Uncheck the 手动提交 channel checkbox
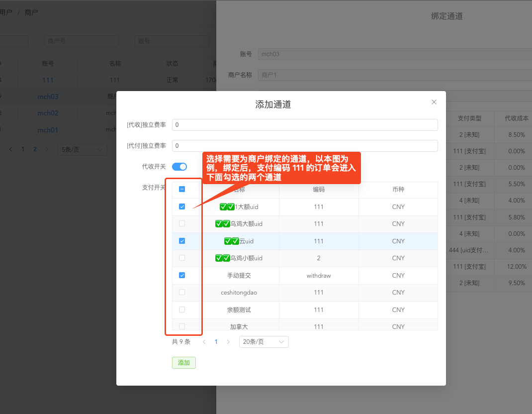Image resolution: width=532 pixels, height=414 pixels. click(x=182, y=275)
